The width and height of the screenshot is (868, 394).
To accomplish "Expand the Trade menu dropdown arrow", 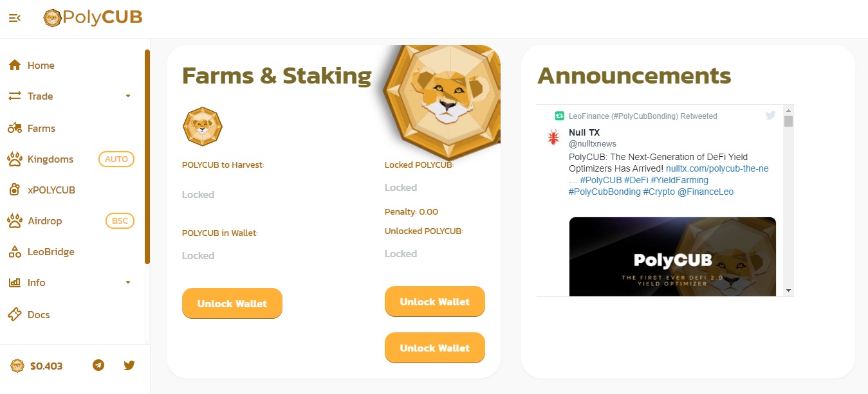I will (128, 96).
